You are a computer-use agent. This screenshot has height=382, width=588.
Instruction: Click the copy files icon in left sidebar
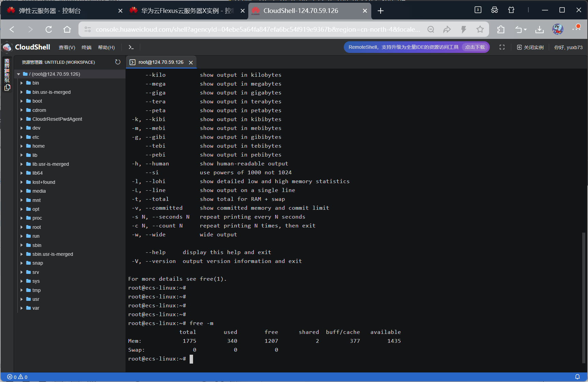point(7,88)
